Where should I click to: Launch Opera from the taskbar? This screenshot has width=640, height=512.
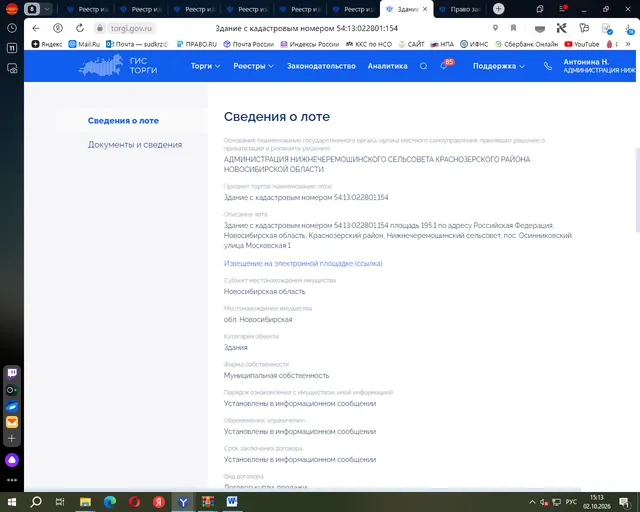tap(134, 502)
